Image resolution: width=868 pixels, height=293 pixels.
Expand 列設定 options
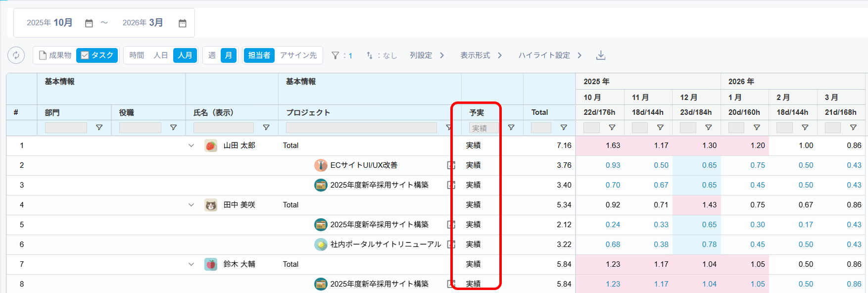(x=427, y=55)
